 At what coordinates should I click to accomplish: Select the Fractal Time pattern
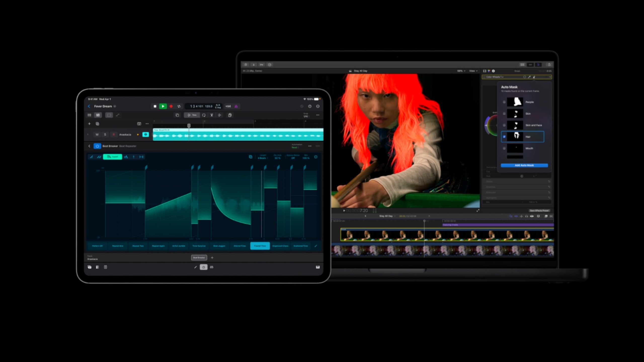[x=260, y=246]
